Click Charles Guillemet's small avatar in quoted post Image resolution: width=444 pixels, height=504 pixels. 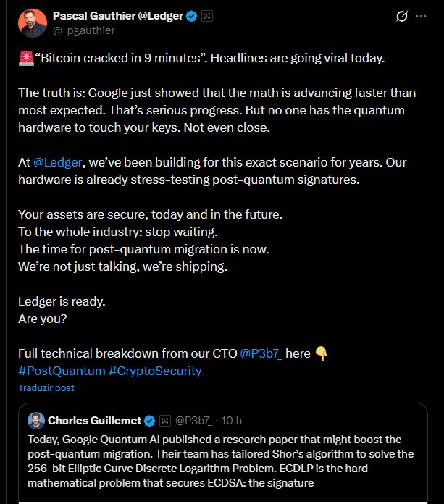[x=36, y=421]
